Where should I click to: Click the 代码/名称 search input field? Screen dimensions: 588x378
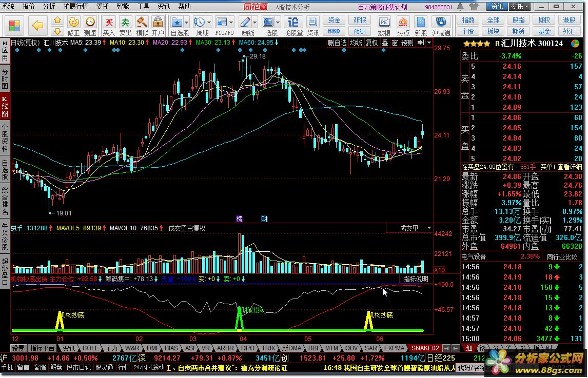[x=473, y=368]
